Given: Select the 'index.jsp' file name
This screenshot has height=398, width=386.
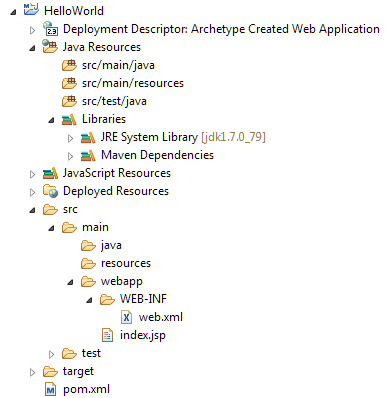Looking at the screenshot, I should (143, 335).
